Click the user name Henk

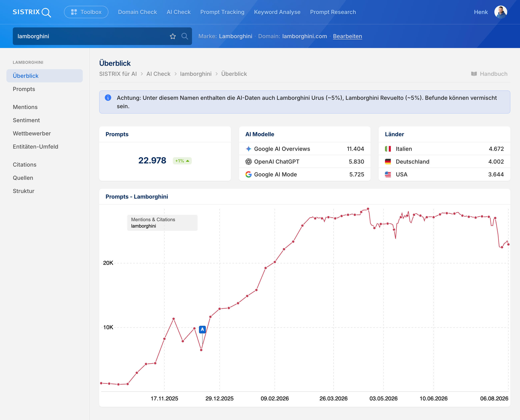pos(481,12)
